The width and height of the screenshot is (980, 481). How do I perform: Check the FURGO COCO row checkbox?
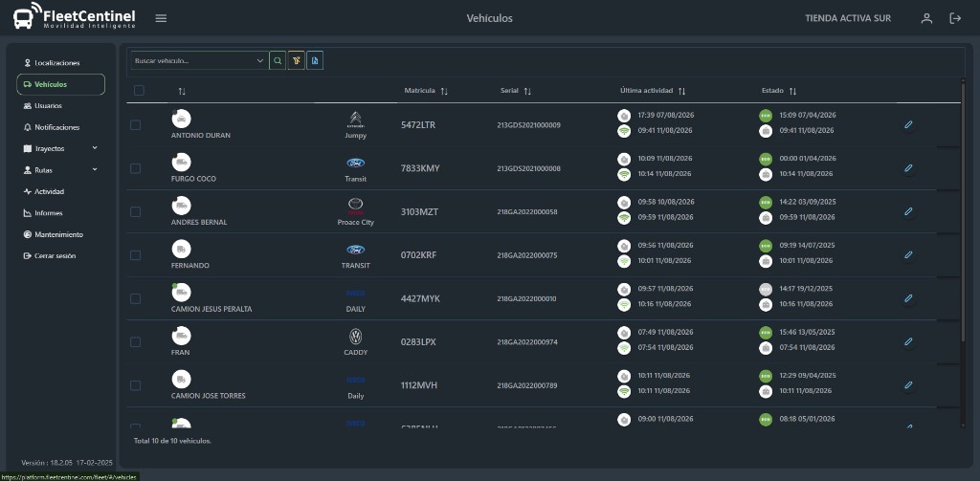coord(135,168)
